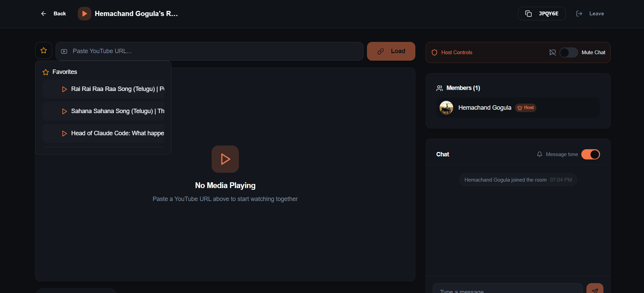Click the copy icon next to JPQY6E
644x293 pixels.
tap(528, 14)
